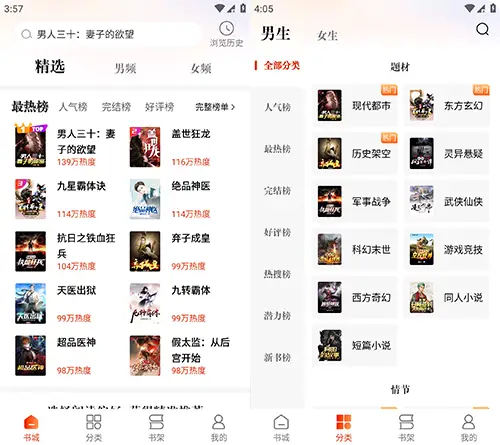Open 书架 icon in right bottom bar
The image size is (500, 445).
(x=406, y=422)
